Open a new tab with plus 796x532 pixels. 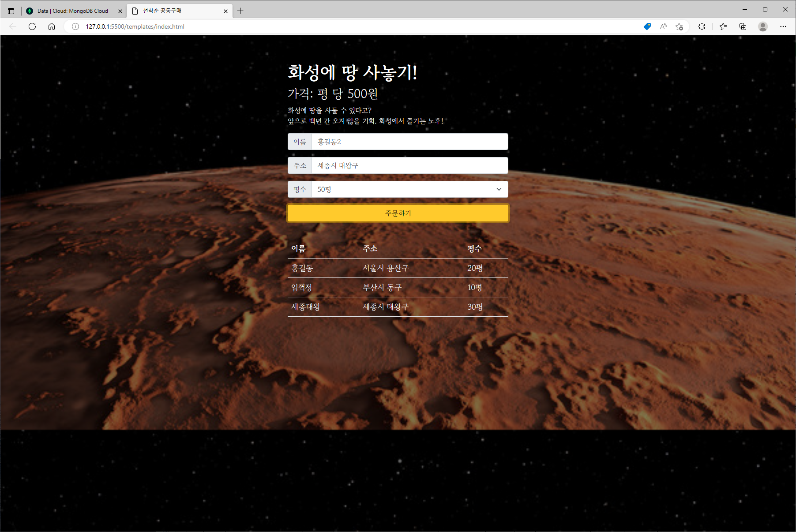pos(240,11)
